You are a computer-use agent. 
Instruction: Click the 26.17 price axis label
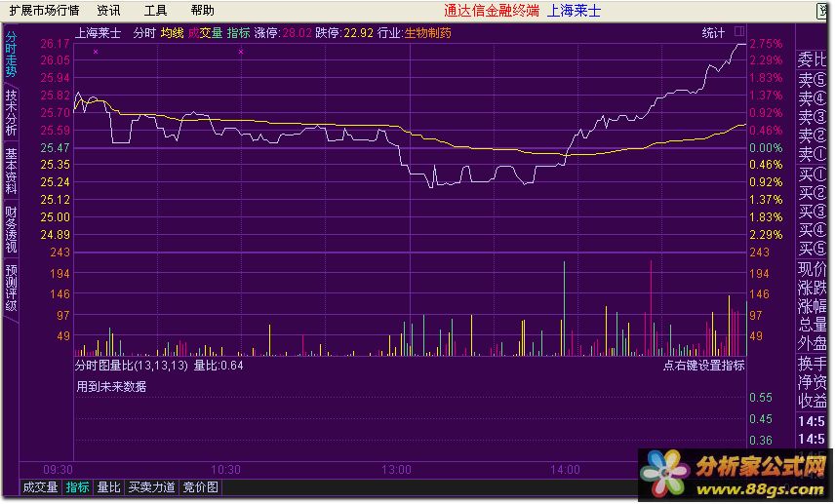point(55,44)
